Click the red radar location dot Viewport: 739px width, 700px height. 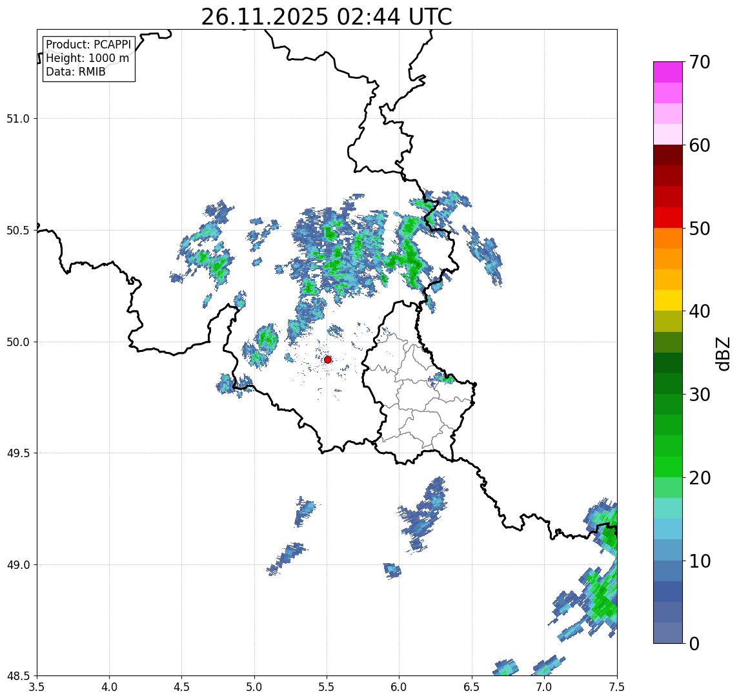coord(328,360)
